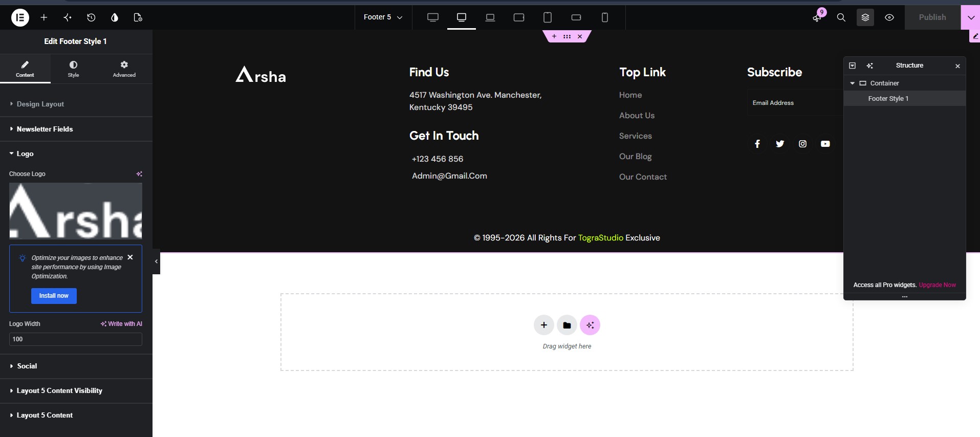Image resolution: width=980 pixels, height=437 pixels.
Task: Collapse the Container tree item arrow
Action: pyautogui.click(x=853, y=83)
